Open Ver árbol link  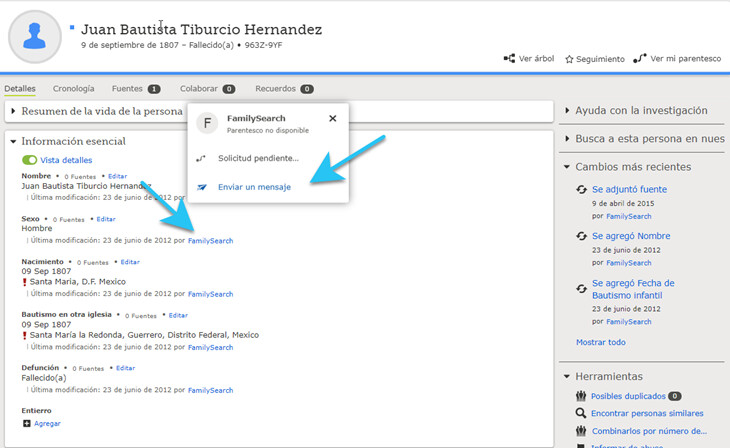(536, 59)
